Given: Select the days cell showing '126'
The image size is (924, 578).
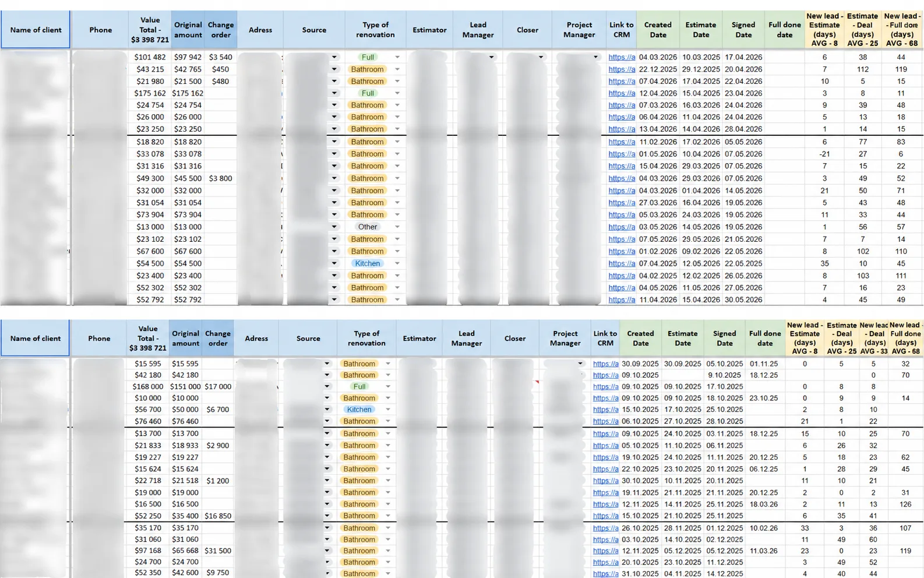Looking at the screenshot, I should click(905, 504).
